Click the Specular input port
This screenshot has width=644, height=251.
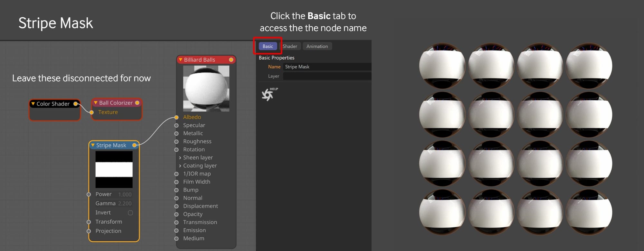click(176, 125)
